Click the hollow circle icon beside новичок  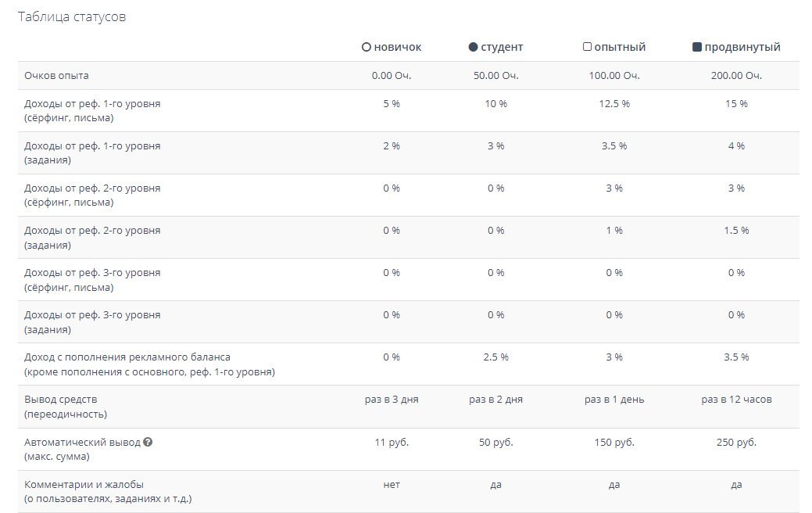point(366,47)
